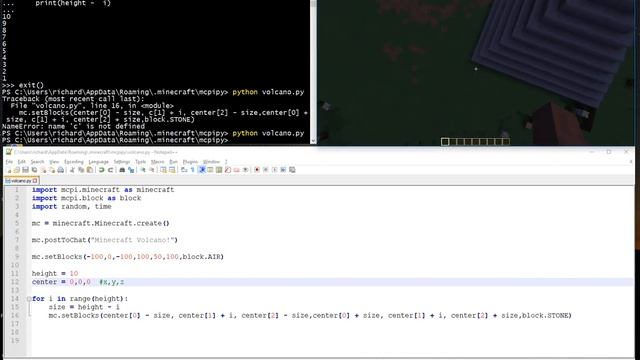
Task: Open the Run menu
Action: point(173,162)
